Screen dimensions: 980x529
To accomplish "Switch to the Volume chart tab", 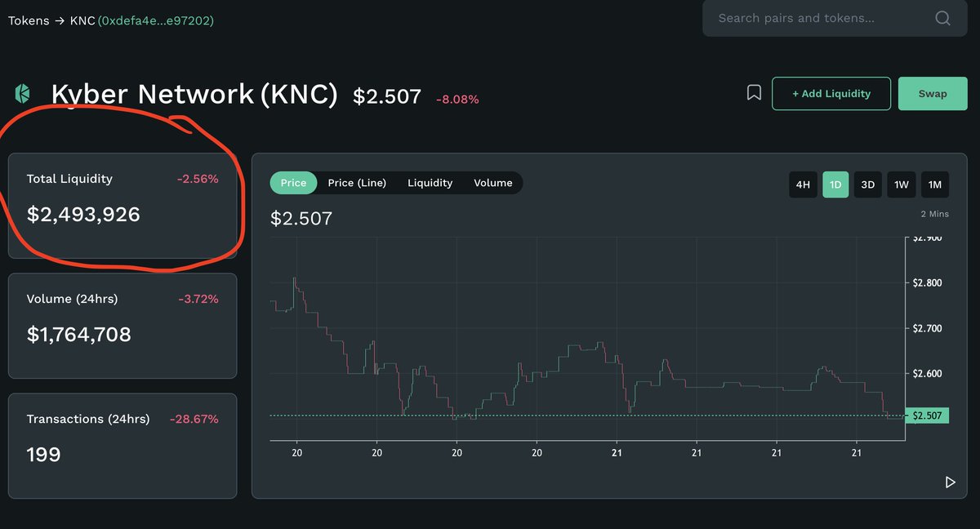I will tap(493, 183).
